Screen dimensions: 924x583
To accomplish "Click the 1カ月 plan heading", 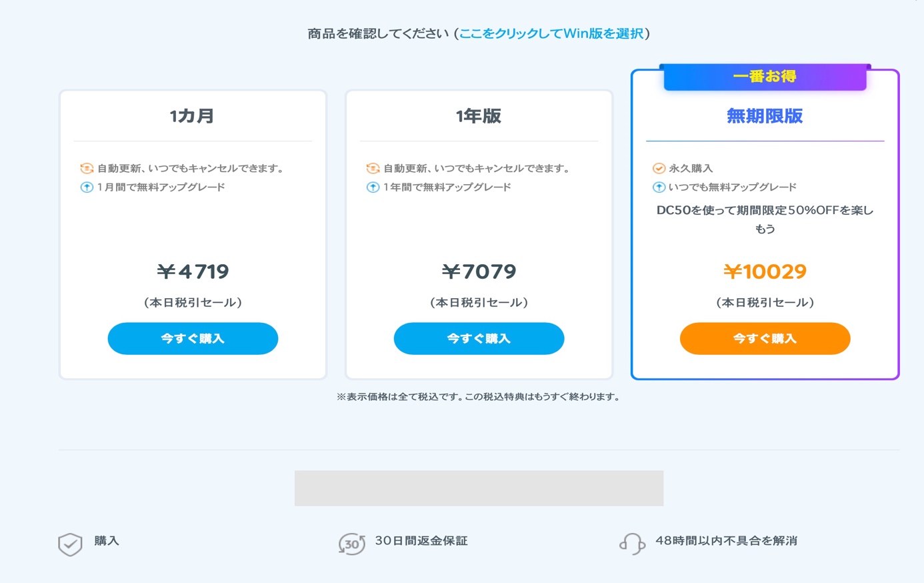I will 192,116.
